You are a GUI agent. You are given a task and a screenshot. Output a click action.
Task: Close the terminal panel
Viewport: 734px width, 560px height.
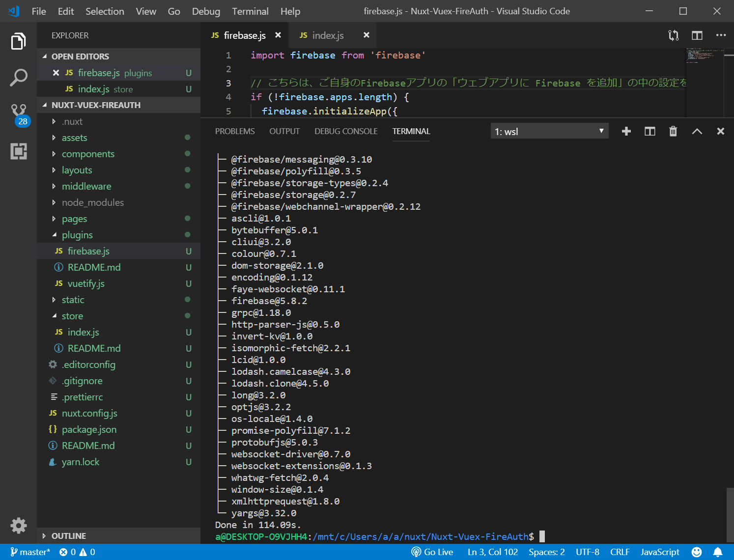pos(720,131)
